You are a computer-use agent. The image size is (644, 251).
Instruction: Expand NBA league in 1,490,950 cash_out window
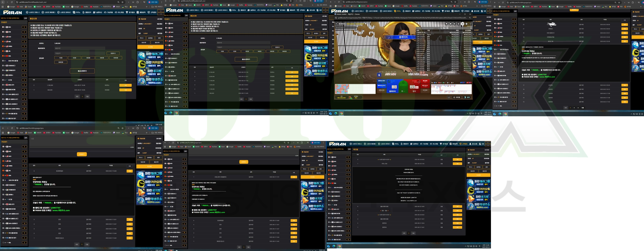(x=14, y=41)
